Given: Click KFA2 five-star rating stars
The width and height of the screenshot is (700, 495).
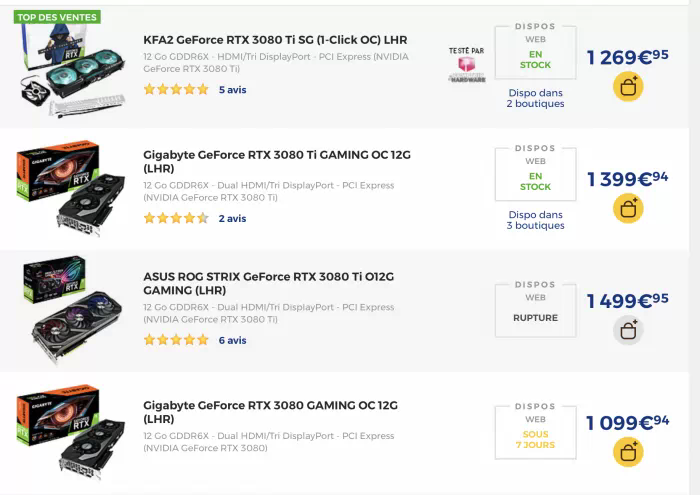Looking at the screenshot, I should click(x=176, y=89).
